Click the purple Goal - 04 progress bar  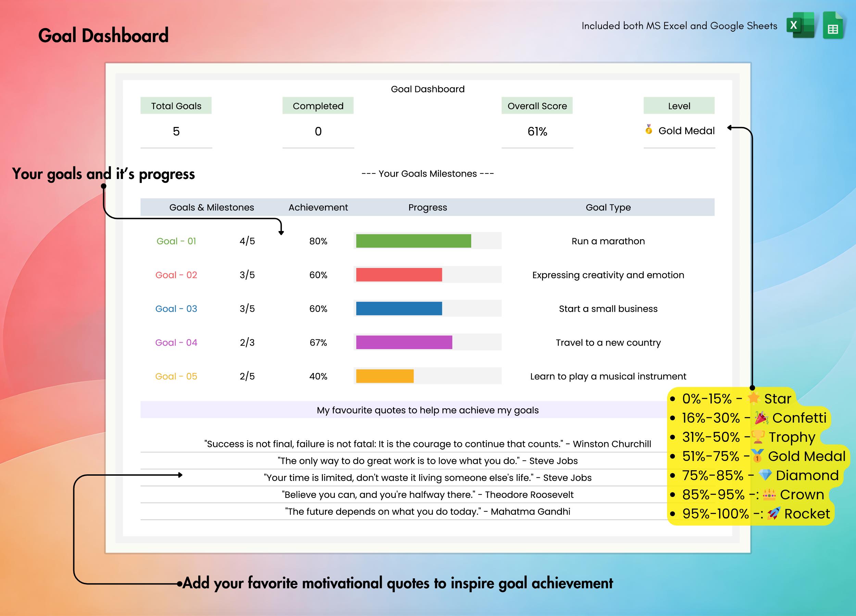coord(404,342)
